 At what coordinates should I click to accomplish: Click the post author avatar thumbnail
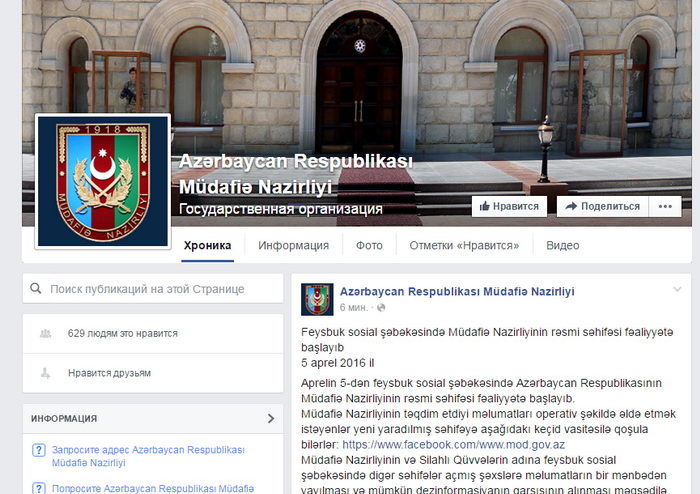click(x=317, y=299)
